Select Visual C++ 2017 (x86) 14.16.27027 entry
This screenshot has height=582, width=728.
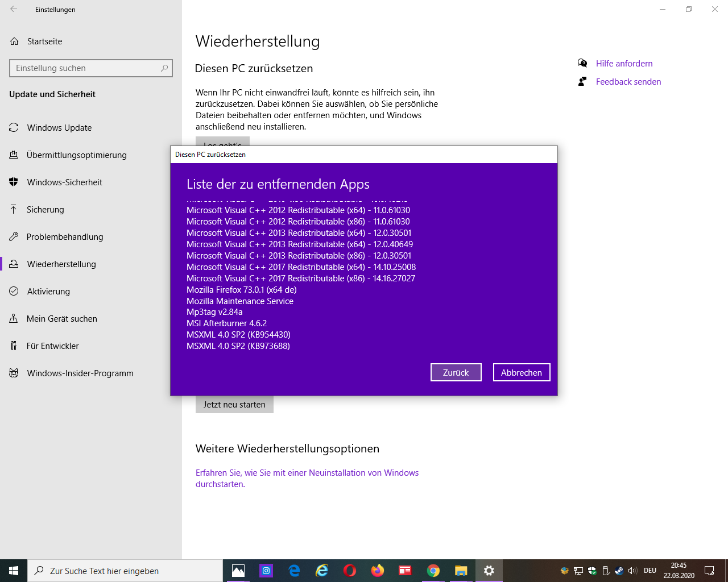tap(301, 278)
